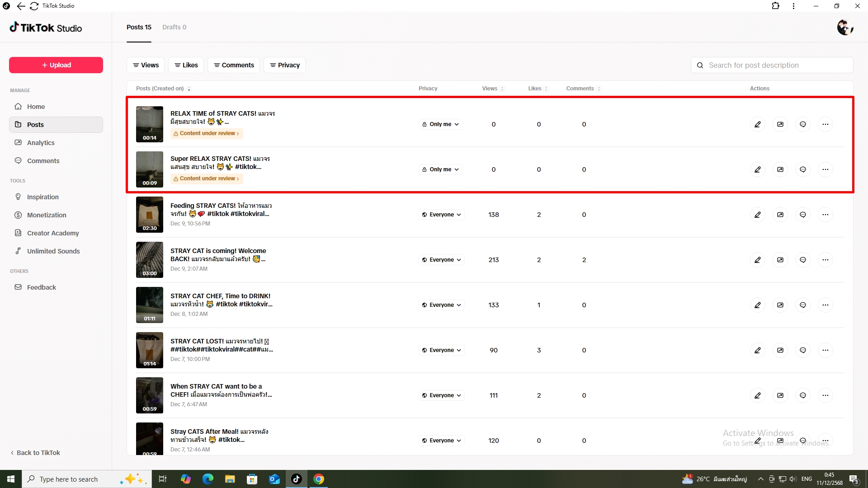Sort the table by the Likes column

click(538, 89)
